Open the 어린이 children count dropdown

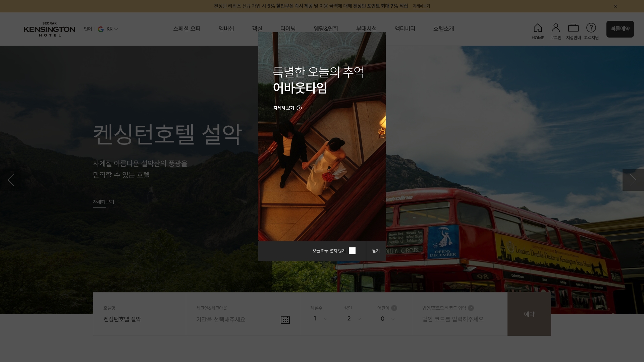click(387, 319)
